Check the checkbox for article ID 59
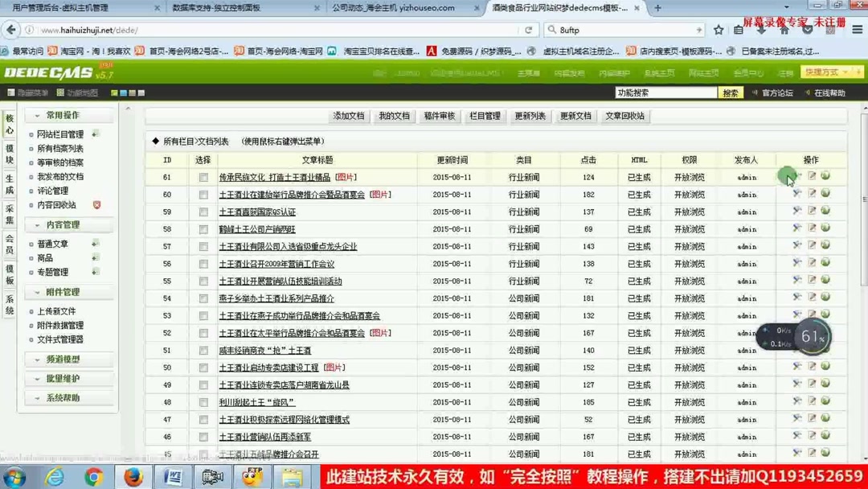Viewport: 868px width, 489px height. [x=203, y=212]
